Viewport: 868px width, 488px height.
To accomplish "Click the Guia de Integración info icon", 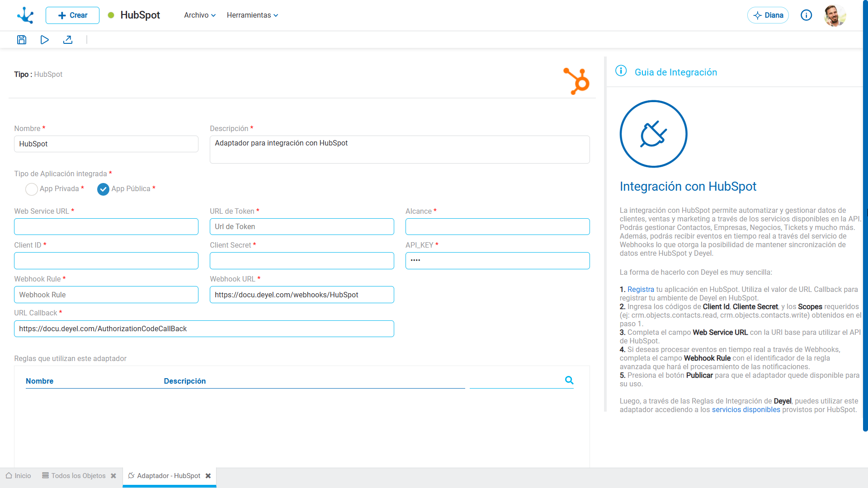I will tap(621, 71).
